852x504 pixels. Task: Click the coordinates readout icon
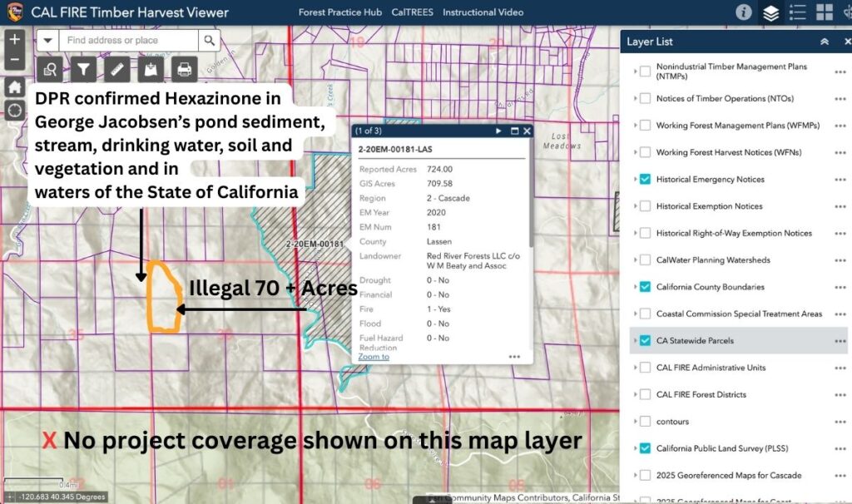(10, 497)
